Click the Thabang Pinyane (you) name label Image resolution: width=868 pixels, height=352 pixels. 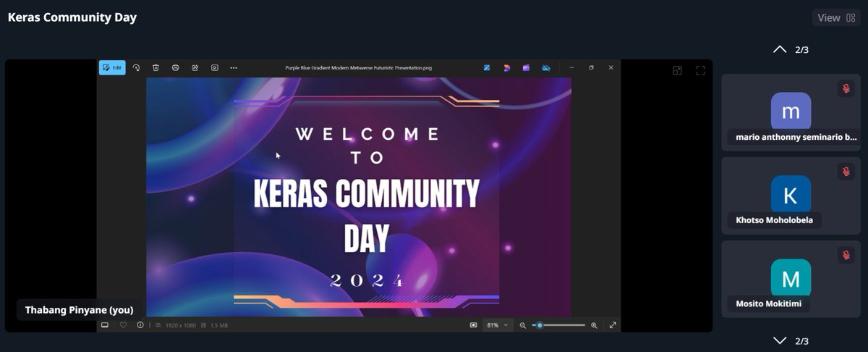[x=80, y=309]
